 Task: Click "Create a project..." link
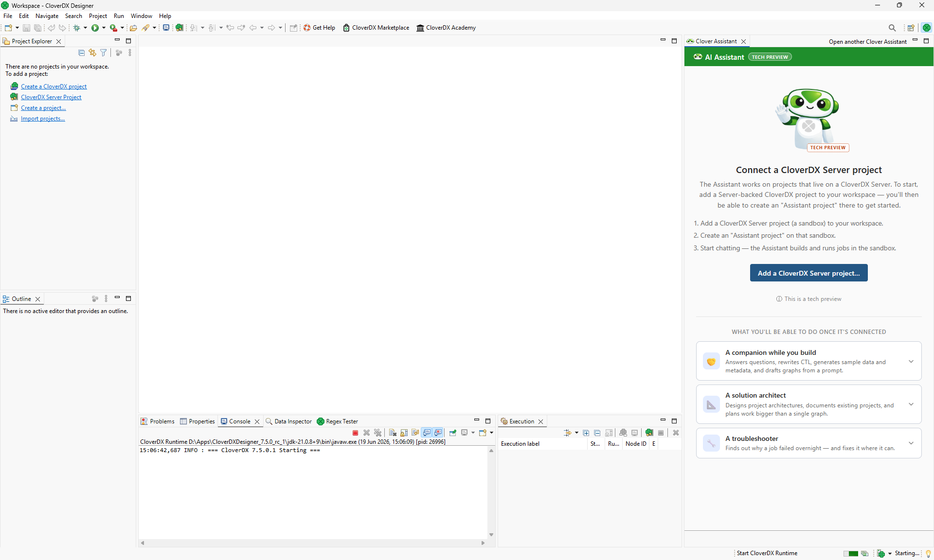[x=43, y=108]
